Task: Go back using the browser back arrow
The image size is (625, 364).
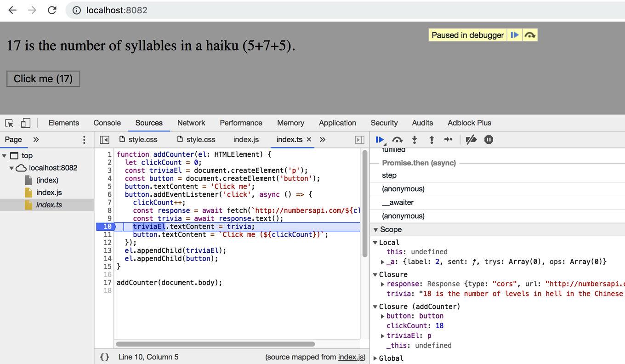Action: point(12,10)
